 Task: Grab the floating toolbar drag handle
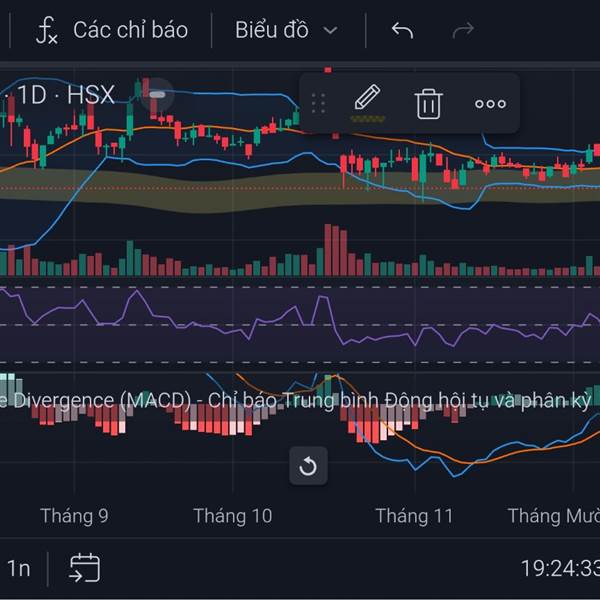(x=319, y=103)
